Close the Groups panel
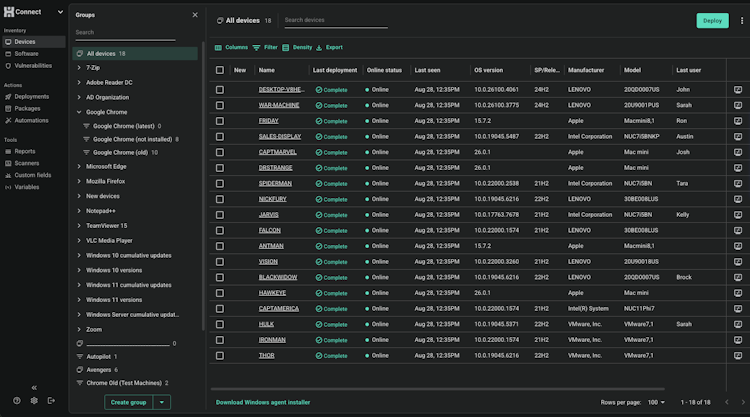Viewport: 750px width, 417px height. (195, 15)
